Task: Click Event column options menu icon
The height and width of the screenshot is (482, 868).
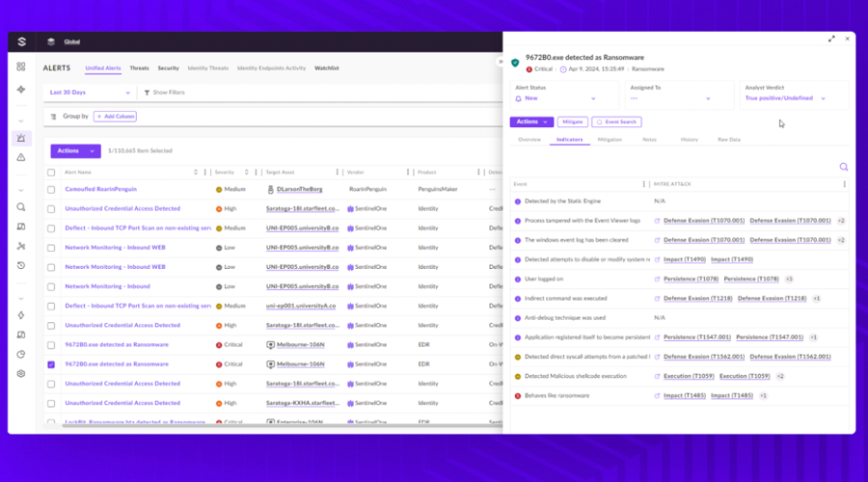Action: 643,184
